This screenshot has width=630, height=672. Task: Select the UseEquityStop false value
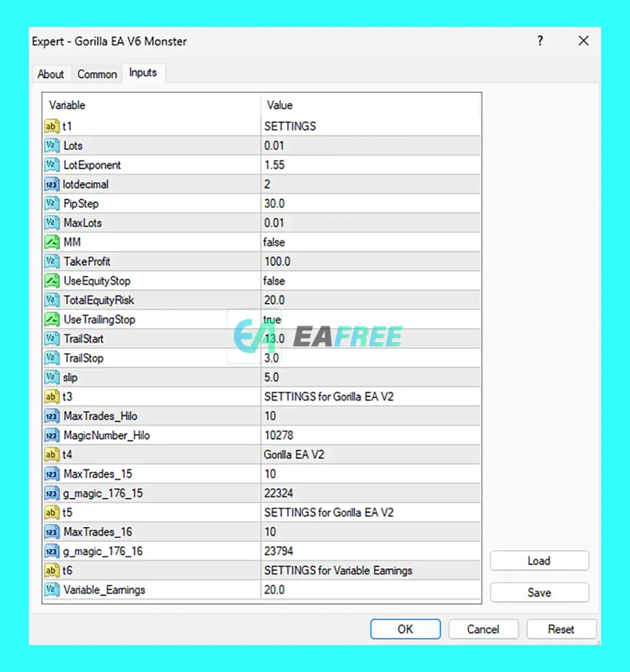click(x=371, y=281)
